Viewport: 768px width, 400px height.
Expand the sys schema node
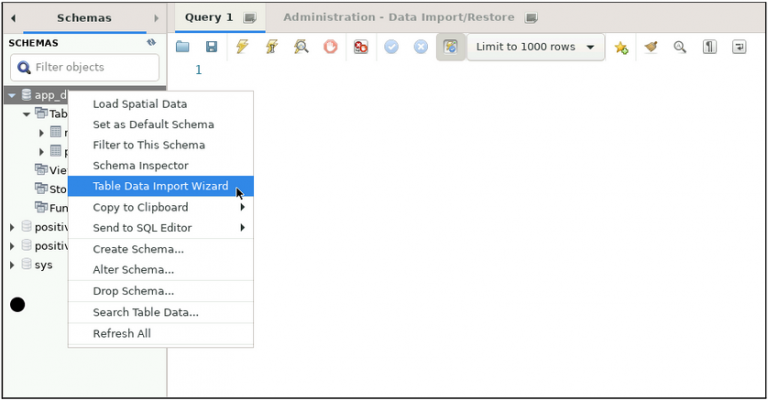(12, 265)
